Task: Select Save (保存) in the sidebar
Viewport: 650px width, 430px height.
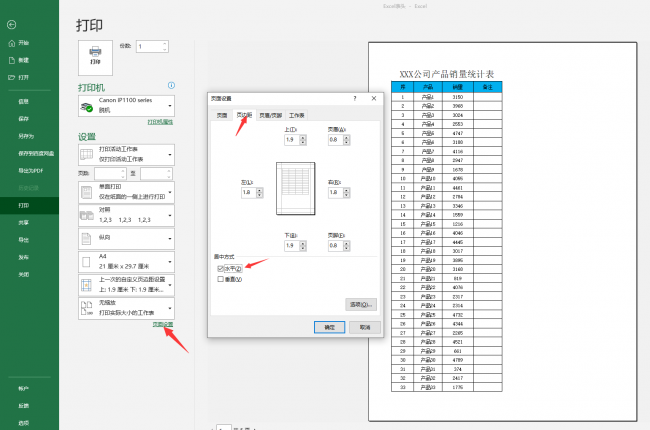Action: 24,119
